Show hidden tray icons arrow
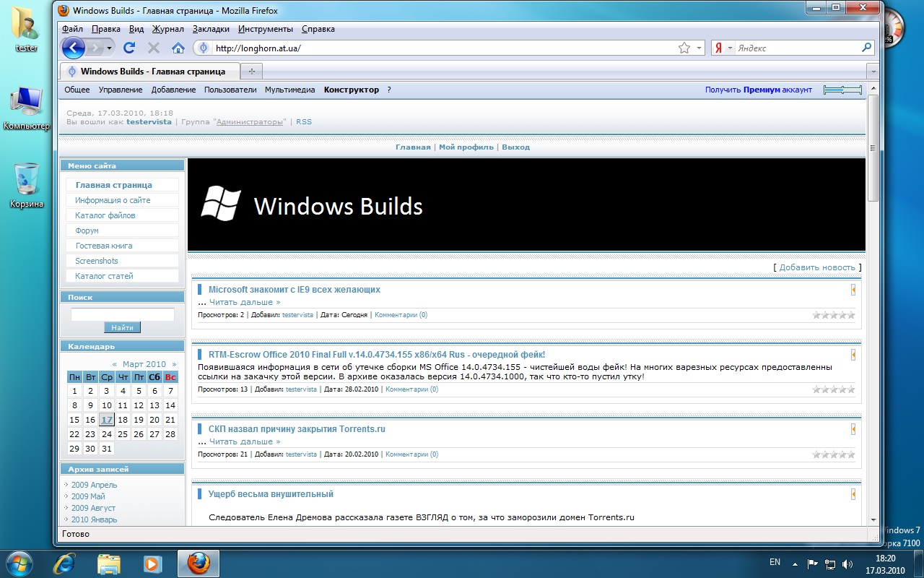This screenshot has width=924, height=578. (x=795, y=564)
